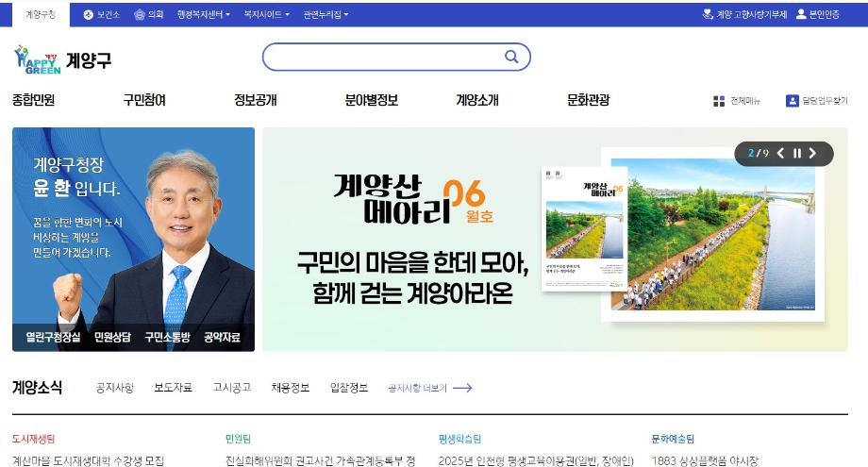This screenshot has width=868, height=467.
Task: Expand the 관련누리집 dropdown
Action: [325, 14]
